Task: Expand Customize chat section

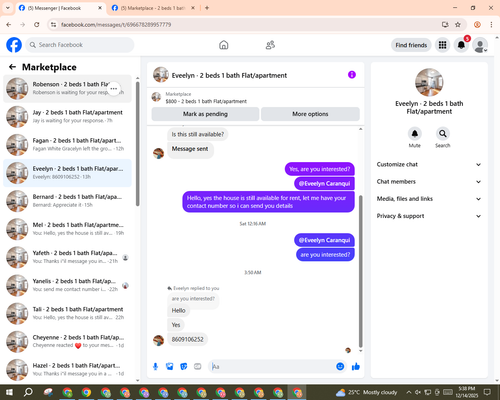Action: (x=429, y=164)
